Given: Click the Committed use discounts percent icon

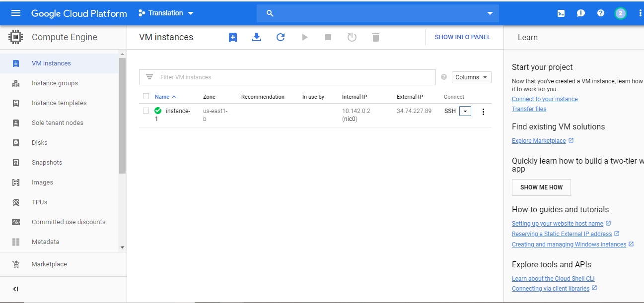Looking at the screenshot, I should point(16,222).
